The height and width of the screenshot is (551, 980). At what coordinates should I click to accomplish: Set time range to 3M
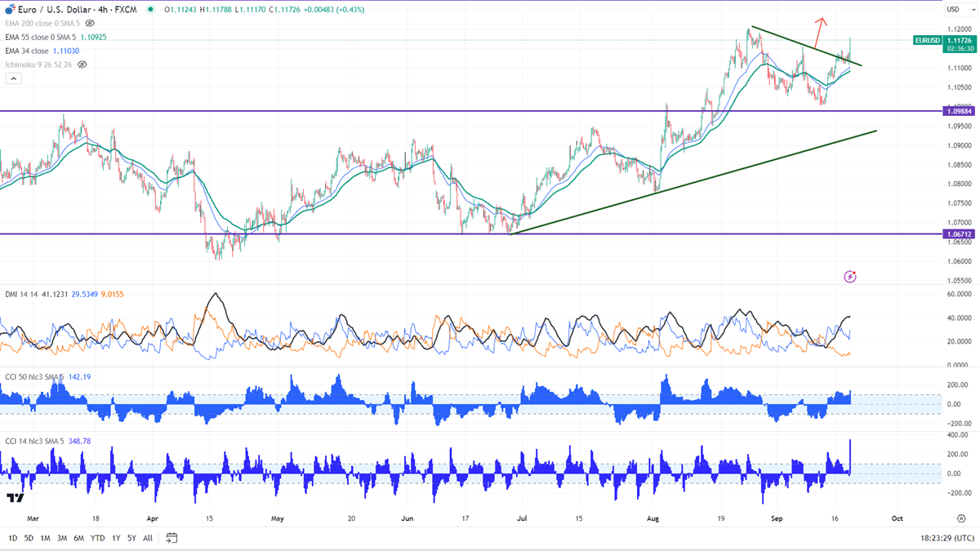click(62, 538)
